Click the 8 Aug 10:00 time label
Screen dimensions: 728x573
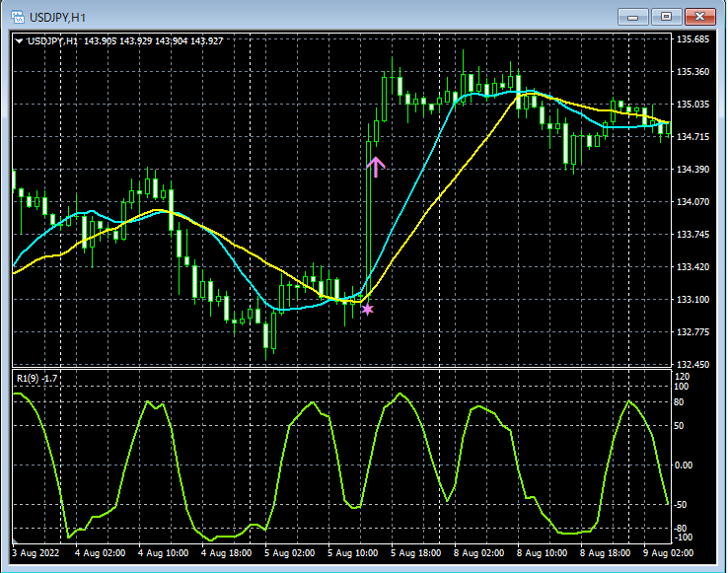(542, 553)
